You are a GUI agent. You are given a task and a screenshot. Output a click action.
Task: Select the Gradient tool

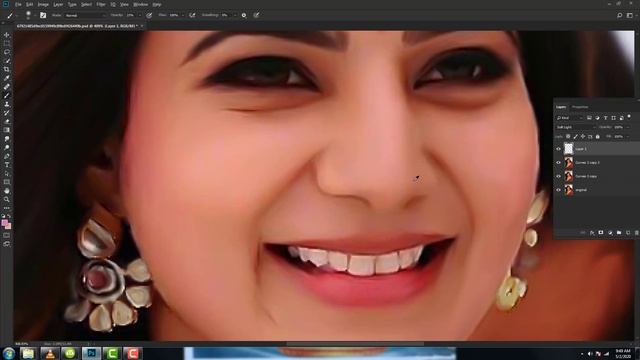pyautogui.click(x=7, y=130)
